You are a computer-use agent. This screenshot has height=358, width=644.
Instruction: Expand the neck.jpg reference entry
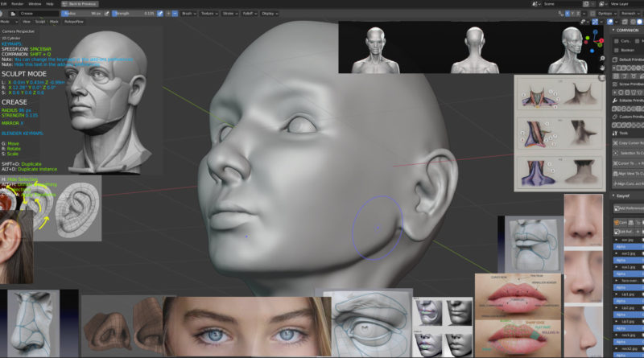click(616, 335)
